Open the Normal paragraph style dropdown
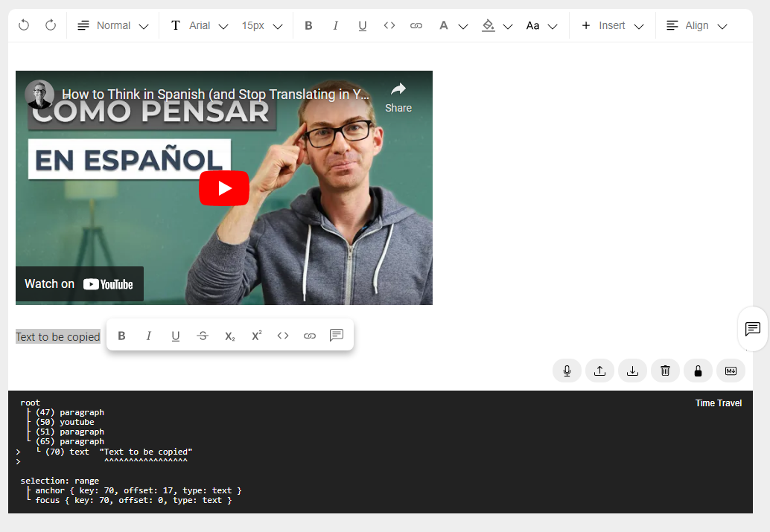Screen dimensions: 770x532 (113, 25)
